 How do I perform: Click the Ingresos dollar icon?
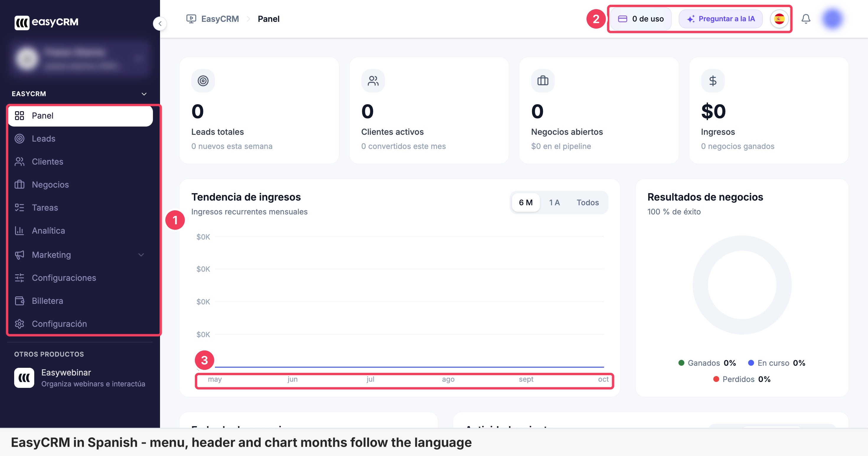713,81
